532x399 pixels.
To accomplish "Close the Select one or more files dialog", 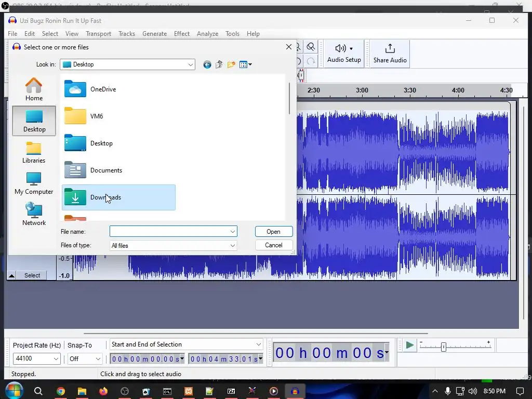I will 289,47.
